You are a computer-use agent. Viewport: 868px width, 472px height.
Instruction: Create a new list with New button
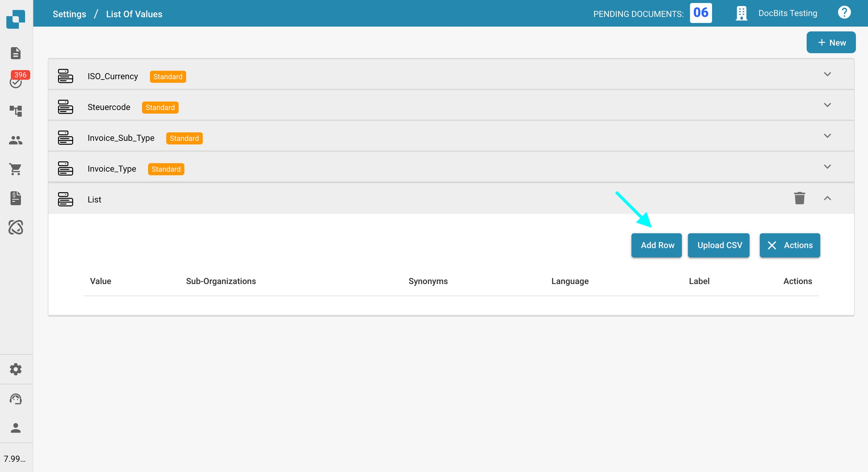click(x=831, y=43)
